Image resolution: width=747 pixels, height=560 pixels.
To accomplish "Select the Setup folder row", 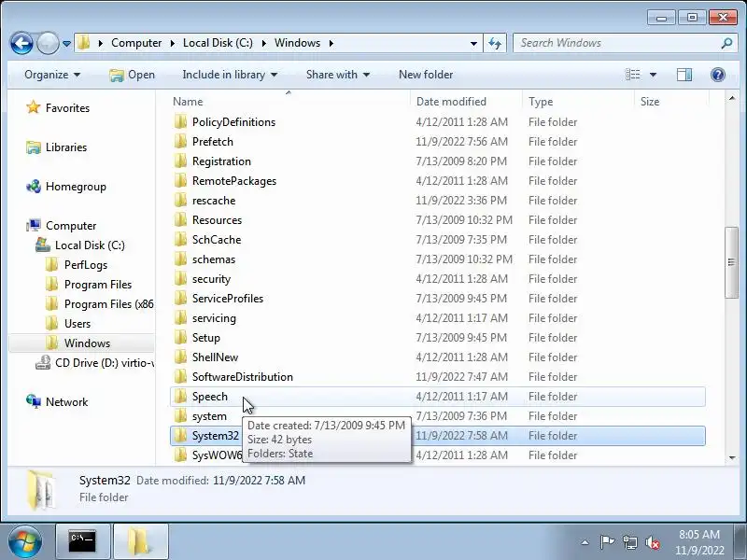I will (438, 338).
